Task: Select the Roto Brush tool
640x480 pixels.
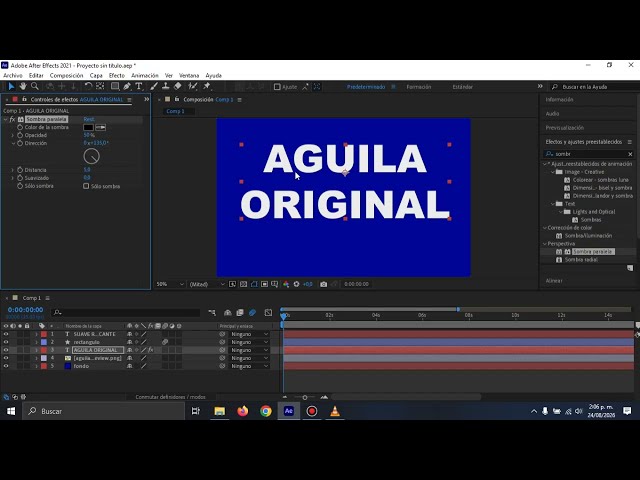Action: [x=192, y=86]
